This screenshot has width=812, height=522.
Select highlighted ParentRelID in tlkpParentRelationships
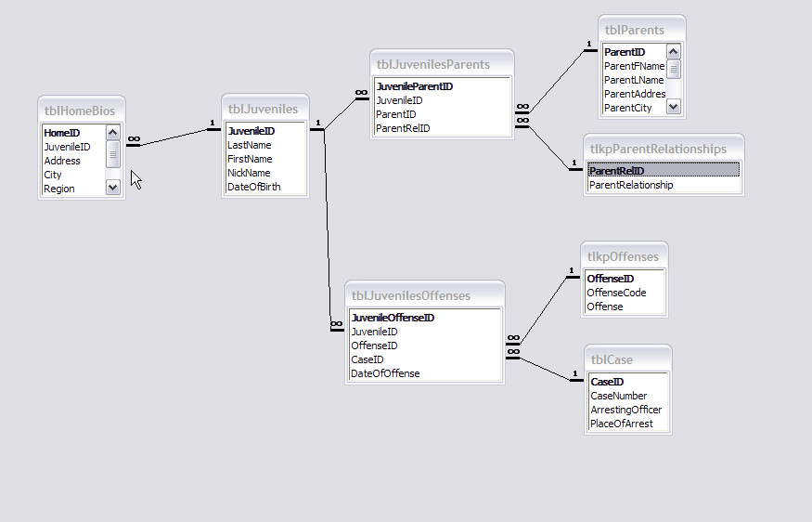pos(664,171)
